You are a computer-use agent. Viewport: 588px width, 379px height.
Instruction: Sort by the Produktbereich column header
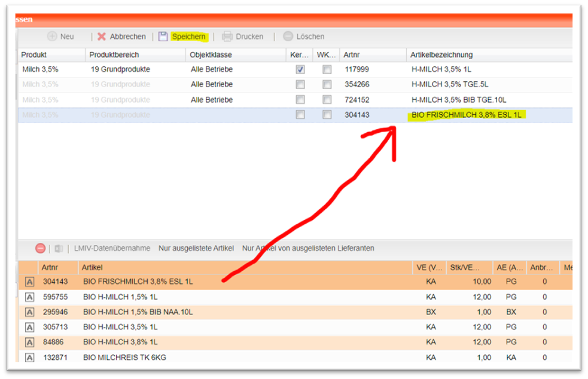click(114, 55)
